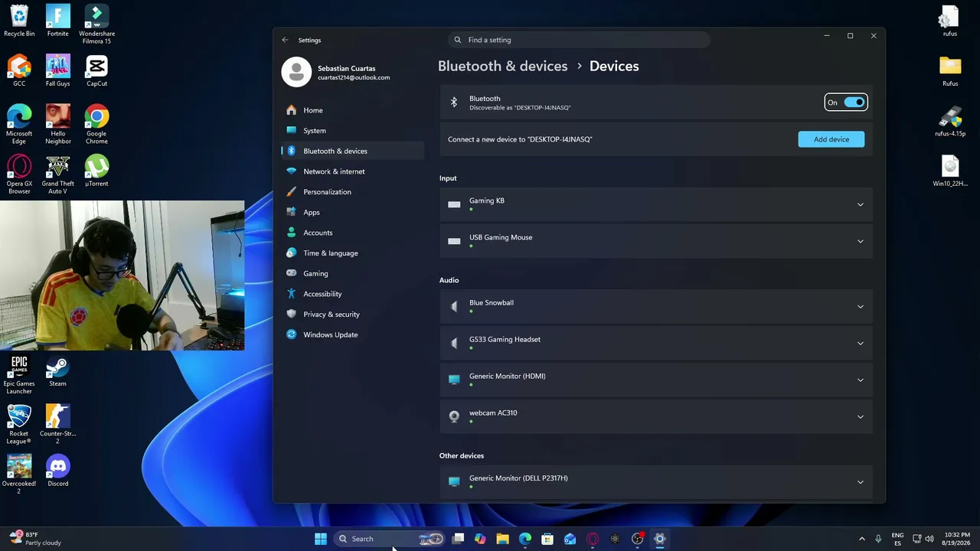Select the Google Chrome desktop icon

(96, 124)
